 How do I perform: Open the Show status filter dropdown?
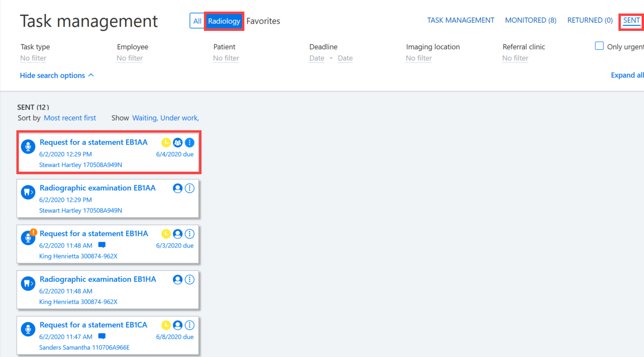pos(165,118)
